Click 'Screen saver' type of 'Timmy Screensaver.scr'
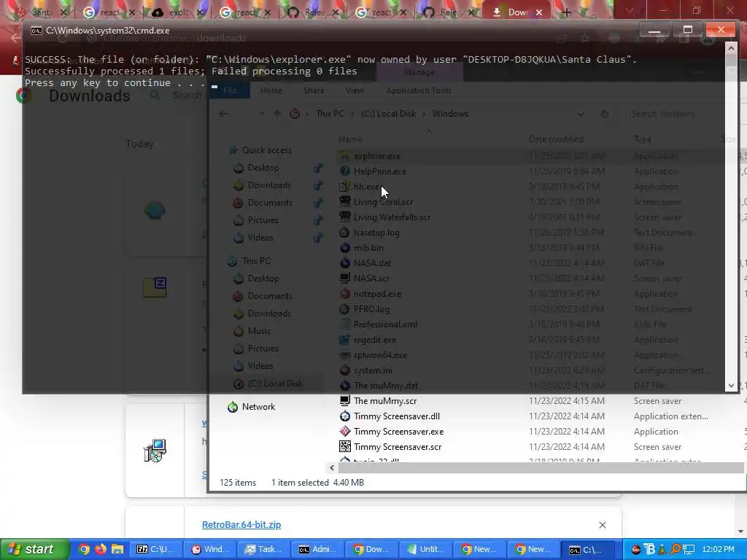The width and height of the screenshot is (747, 560). coord(657,447)
